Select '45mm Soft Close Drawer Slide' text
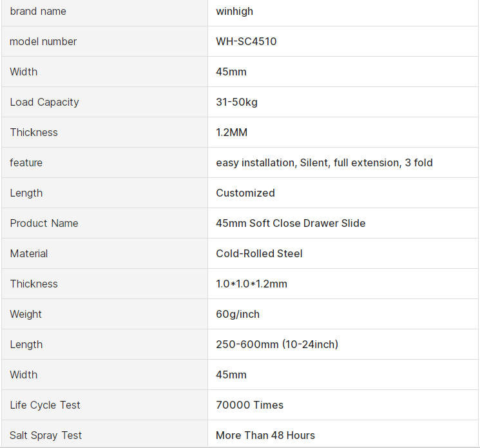The width and height of the screenshot is (480, 448). pyautogui.click(x=291, y=223)
